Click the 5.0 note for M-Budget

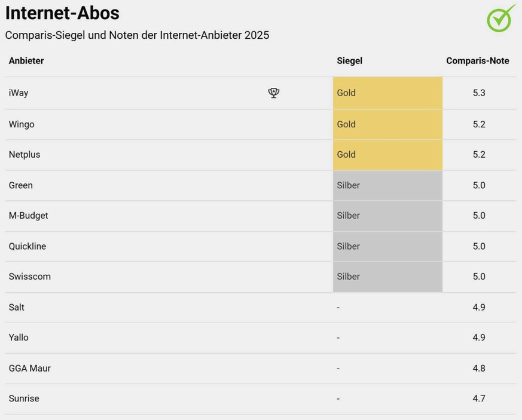(x=479, y=216)
